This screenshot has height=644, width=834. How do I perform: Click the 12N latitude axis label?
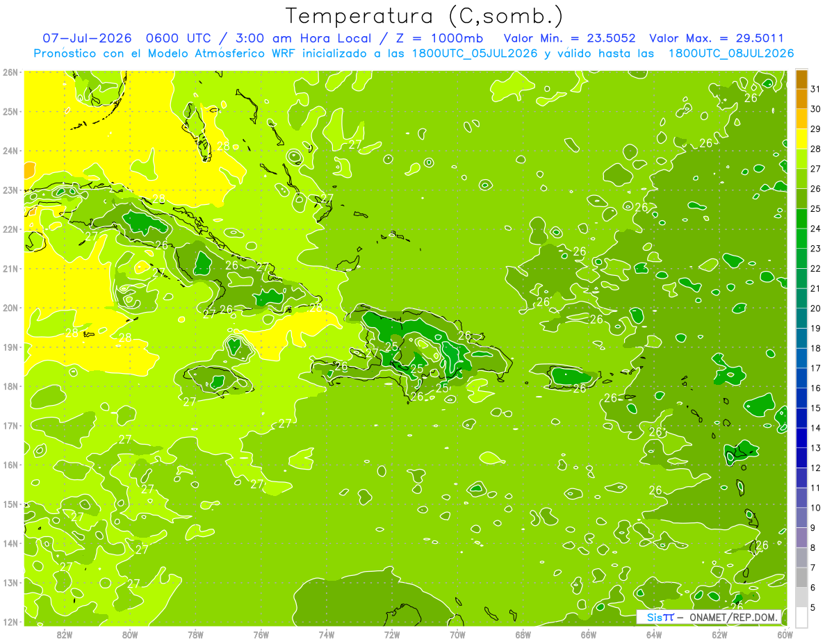tap(10, 621)
